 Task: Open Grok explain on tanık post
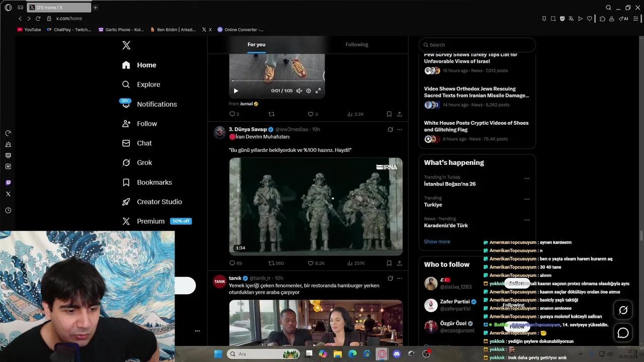coord(390,278)
